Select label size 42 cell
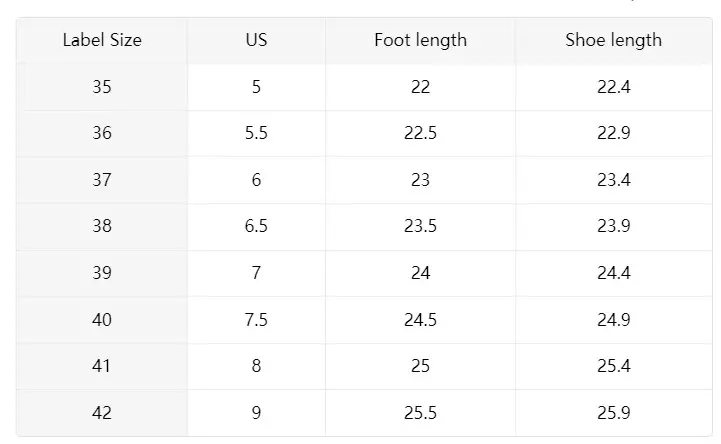This screenshot has width=721, height=444. coord(102,413)
